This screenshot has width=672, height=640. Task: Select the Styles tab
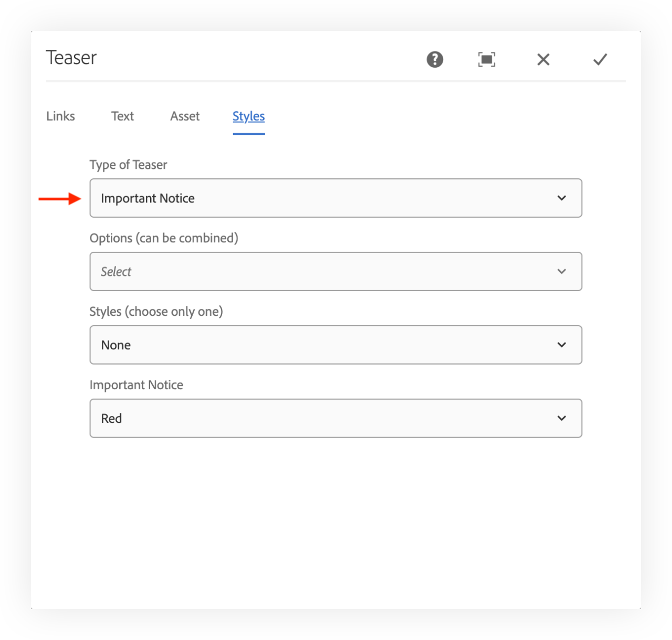[x=248, y=116]
